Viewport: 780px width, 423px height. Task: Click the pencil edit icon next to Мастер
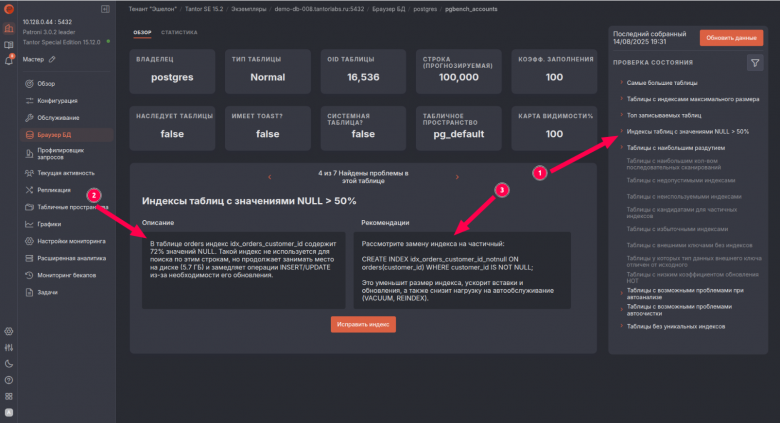point(52,59)
